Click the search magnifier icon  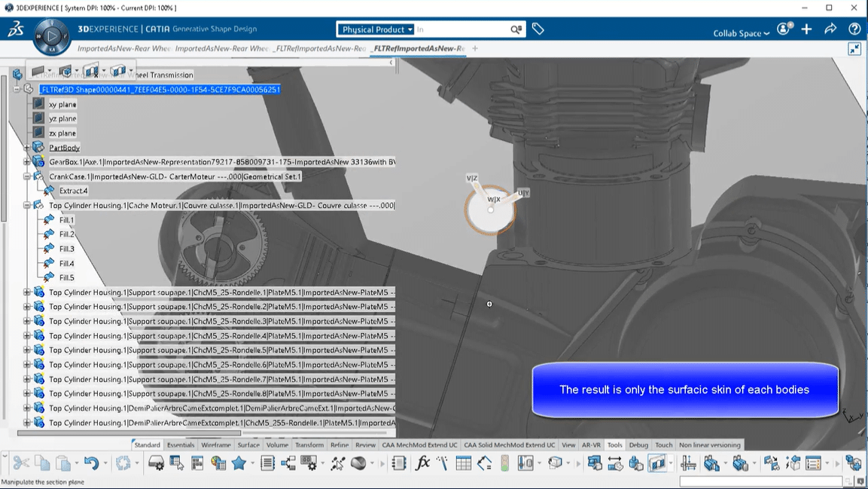516,29
